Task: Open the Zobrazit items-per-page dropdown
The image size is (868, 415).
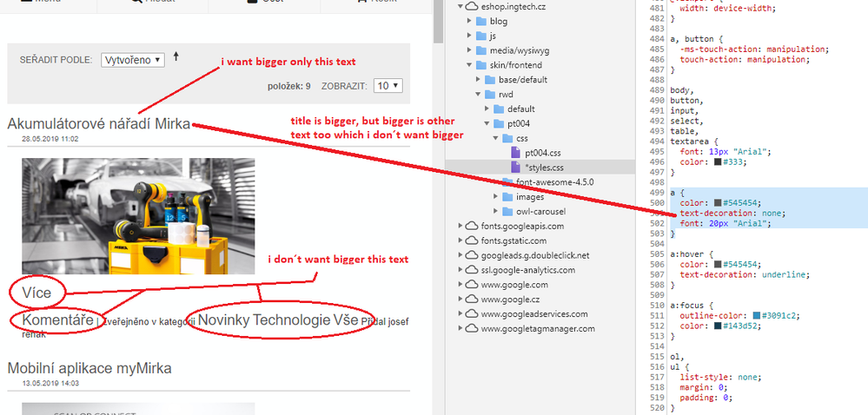Action: click(388, 86)
